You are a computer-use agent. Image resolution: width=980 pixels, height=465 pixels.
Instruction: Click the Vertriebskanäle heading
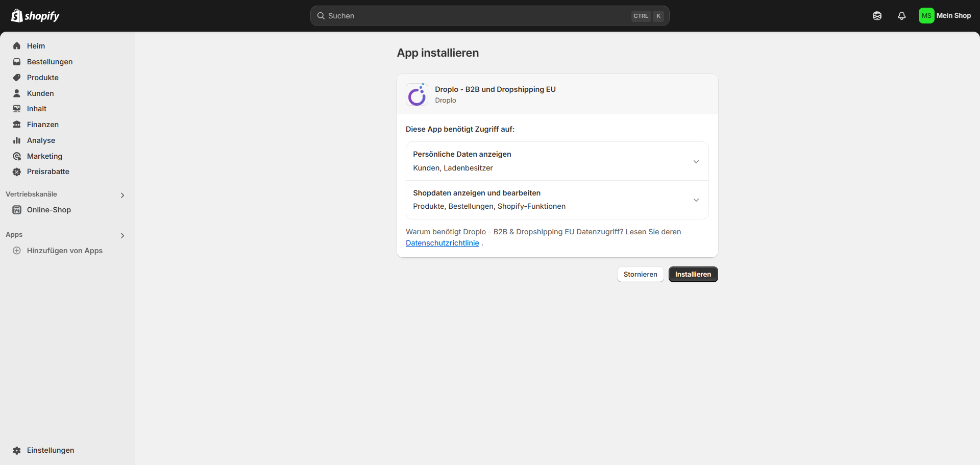pyautogui.click(x=32, y=194)
